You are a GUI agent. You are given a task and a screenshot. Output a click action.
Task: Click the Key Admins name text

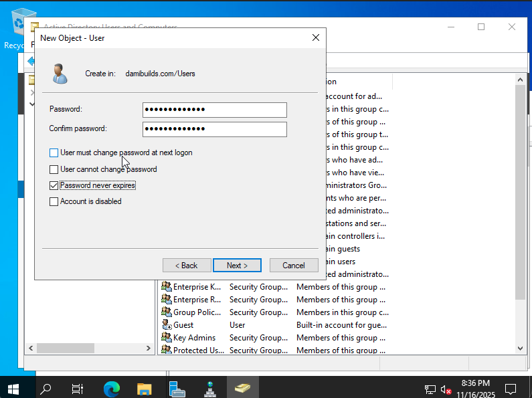(x=194, y=338)
